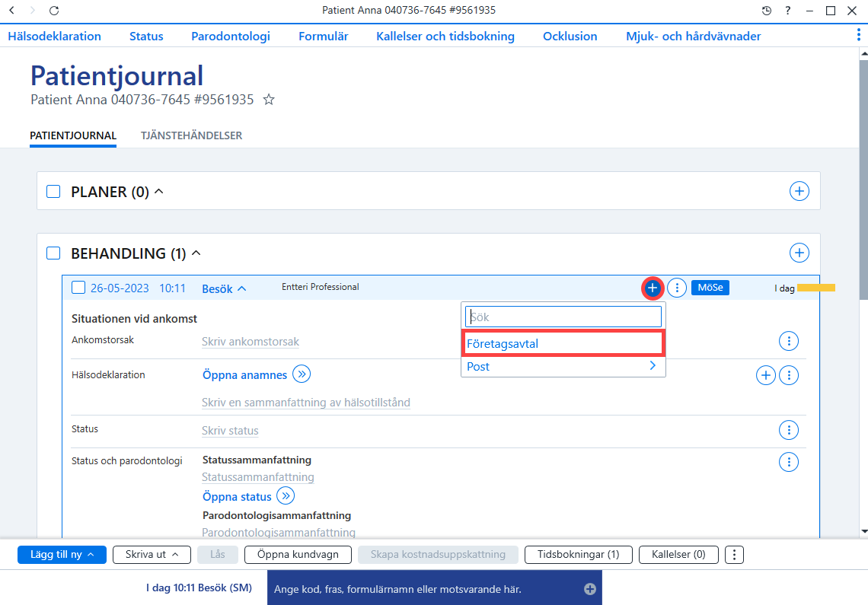Tick the BEHANDLING section checkbox

pyautogui.click(x=53, y=253)
